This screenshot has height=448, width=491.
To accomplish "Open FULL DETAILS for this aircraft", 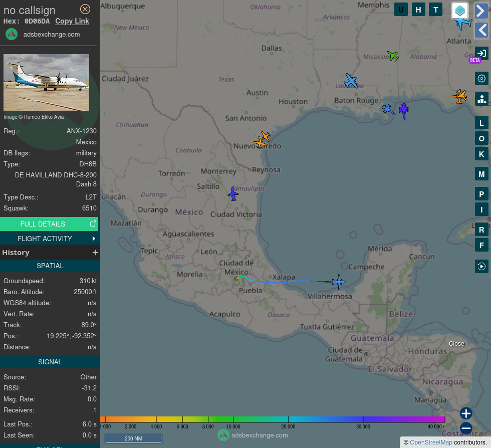I will 49,224.
